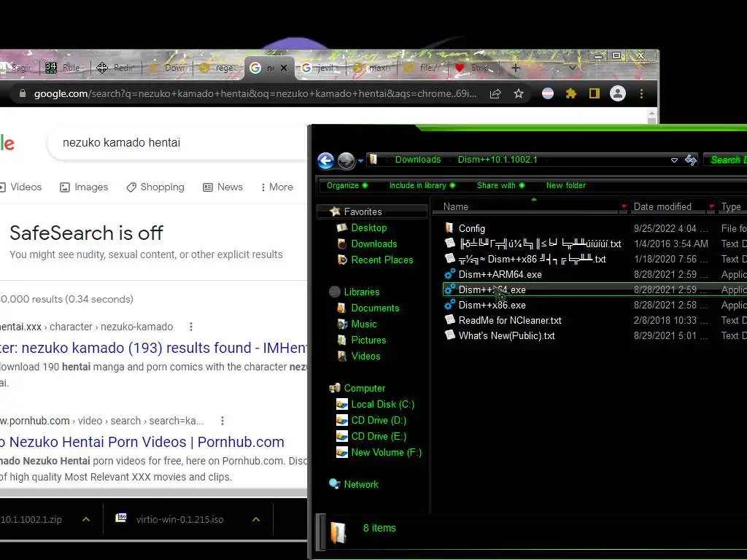Click the share page icon in address bar
Viewport: 747px width, 560px height.
point(495,93)
